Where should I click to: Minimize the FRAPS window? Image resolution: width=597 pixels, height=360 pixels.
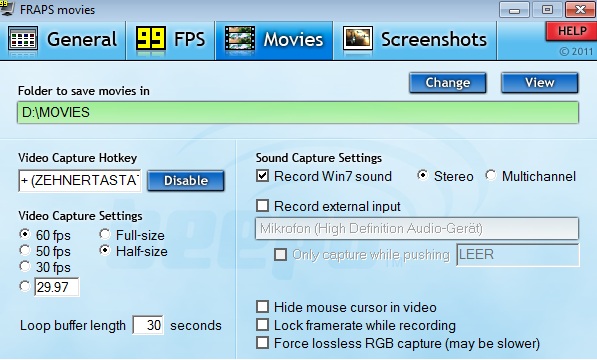514,10
